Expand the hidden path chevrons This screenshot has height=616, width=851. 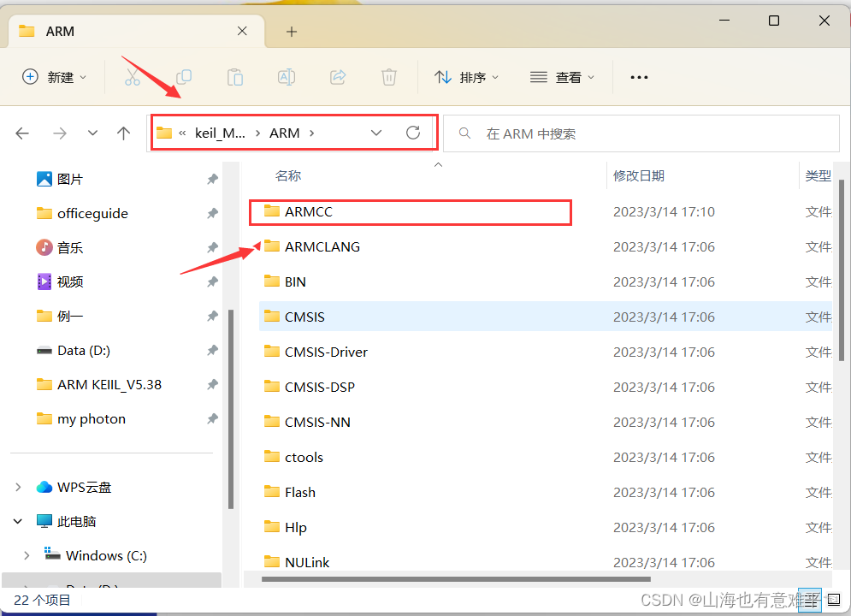pos(182,133)
